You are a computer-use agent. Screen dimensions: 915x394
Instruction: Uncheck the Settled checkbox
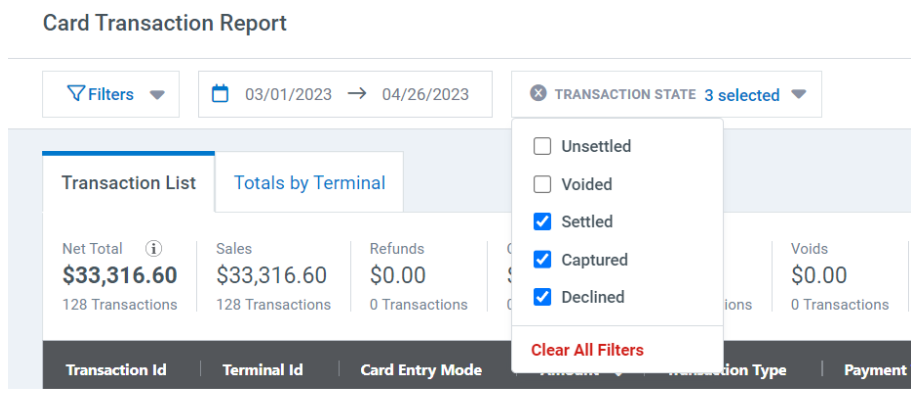[x=542, y=222]
